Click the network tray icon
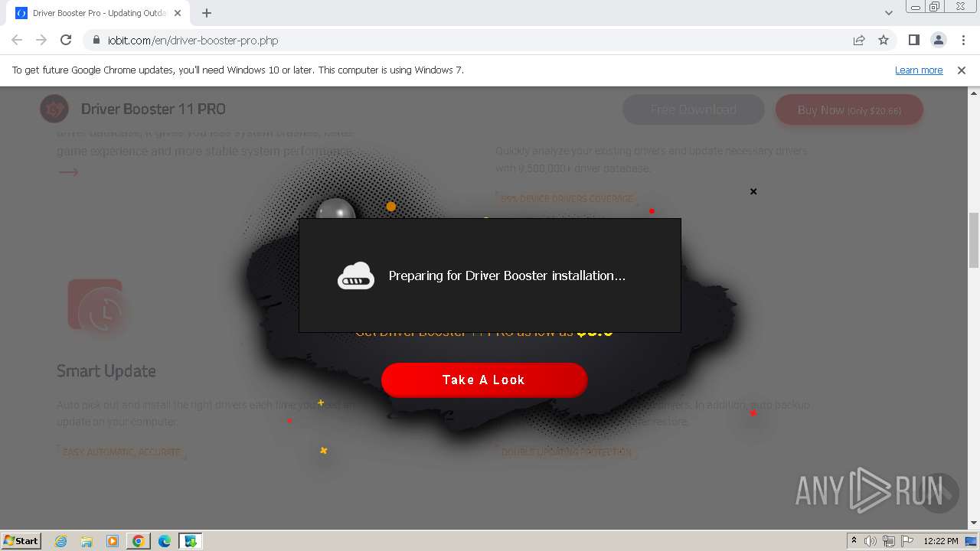Screen dimensions: 980x551 pos(888,541)
